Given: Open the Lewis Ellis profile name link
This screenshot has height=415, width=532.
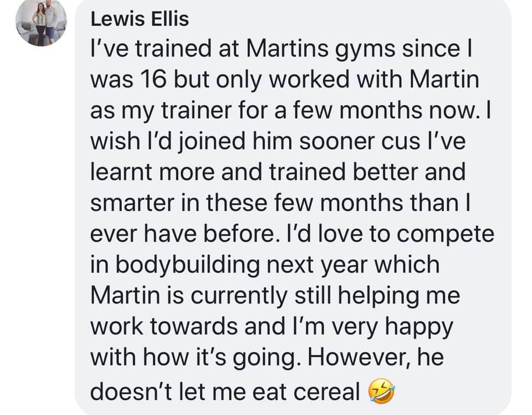Looking at the screenshot, I should [139, 19].
